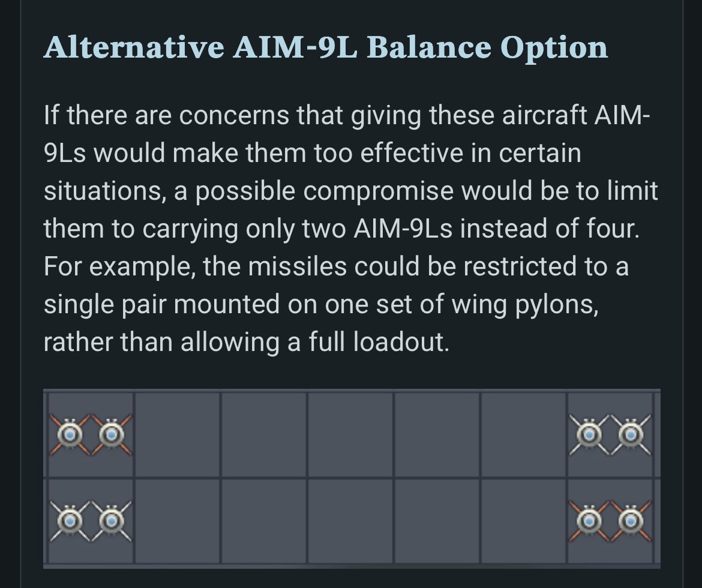
Task: Choose the fifth pylon slot in the bottom row
Action: pyautogui.click(x=437, y=521)
